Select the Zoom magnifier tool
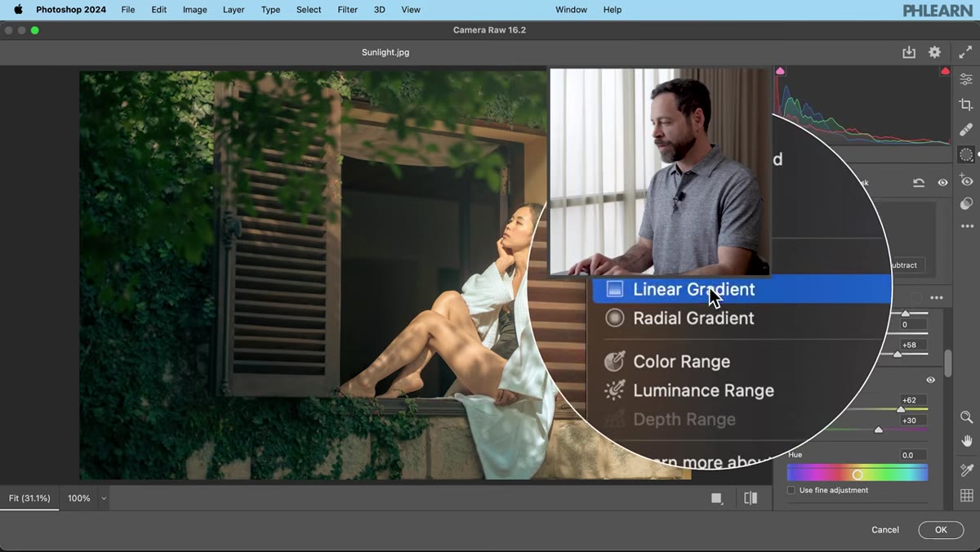980x552 pixels. pos(966,417)
